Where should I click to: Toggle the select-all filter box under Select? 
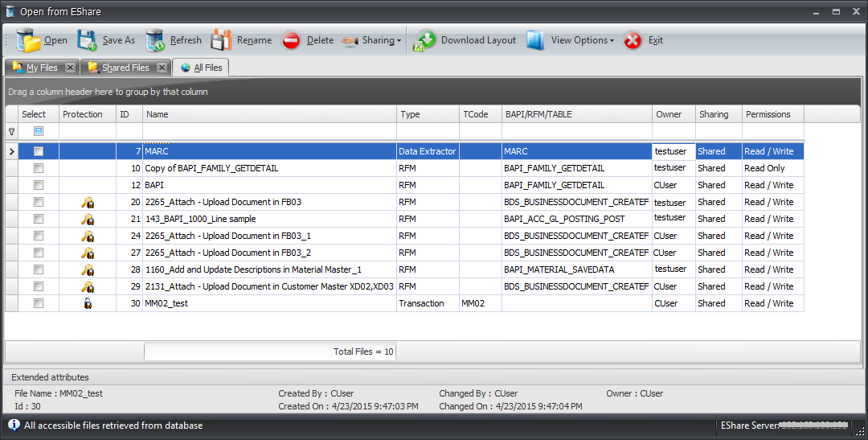39,131
